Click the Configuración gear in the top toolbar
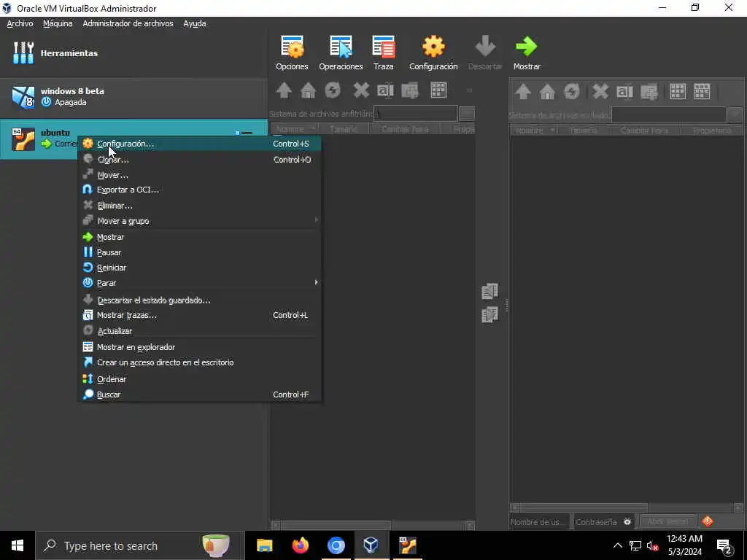Image resolution: width=747 pixels, height=560 pixels. pos(433,52)
